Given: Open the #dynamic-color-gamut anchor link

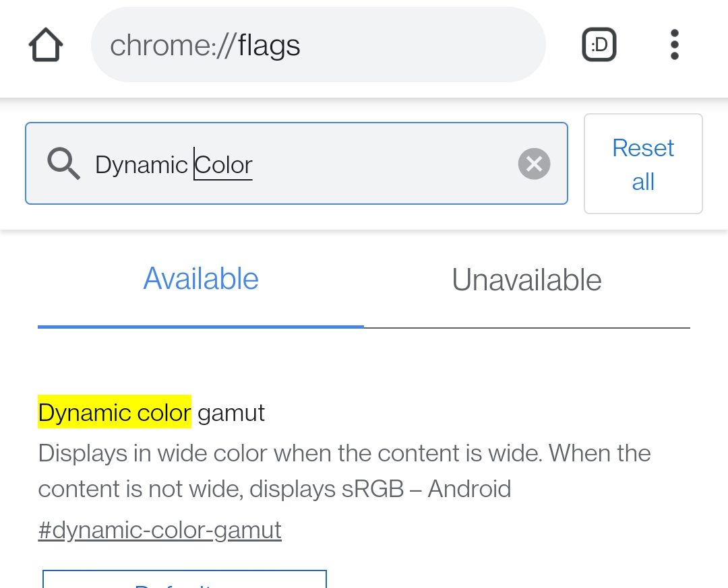Looking at the screenshot, I should [160, 530].
